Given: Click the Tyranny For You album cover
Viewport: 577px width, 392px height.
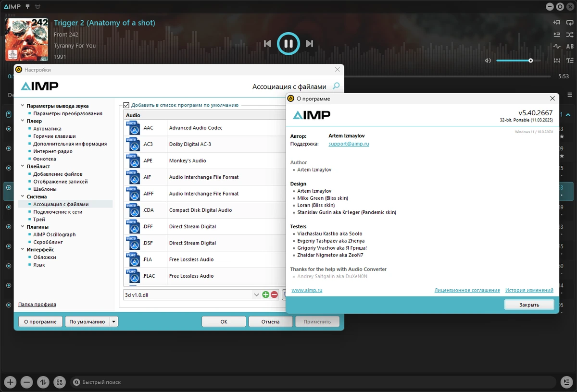Looking at the screenshot, I should tap(27, 39).
